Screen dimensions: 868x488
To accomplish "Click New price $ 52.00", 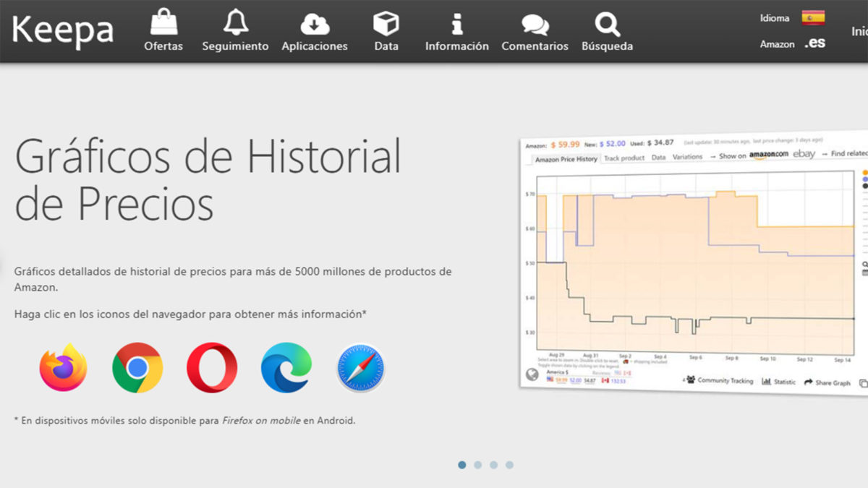I will click(x=611, y=143).
